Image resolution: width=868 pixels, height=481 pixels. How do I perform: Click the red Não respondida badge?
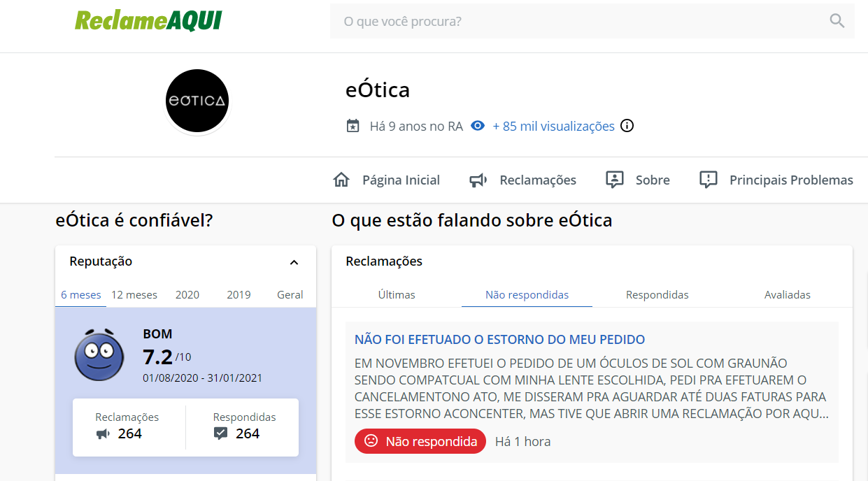click(420, 441)
